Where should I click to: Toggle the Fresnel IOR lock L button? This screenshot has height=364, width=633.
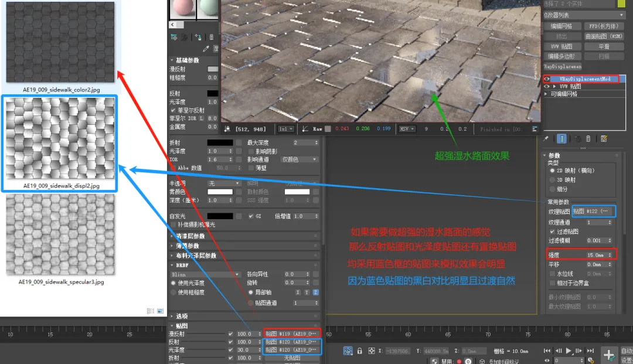202,118
